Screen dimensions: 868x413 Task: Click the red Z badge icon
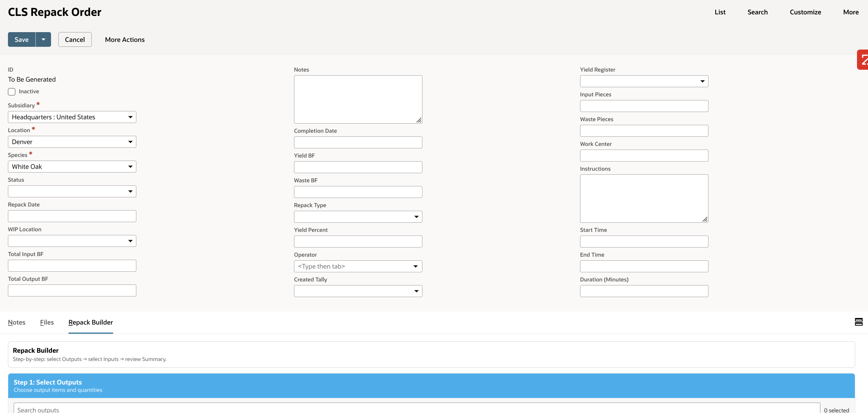862,60
